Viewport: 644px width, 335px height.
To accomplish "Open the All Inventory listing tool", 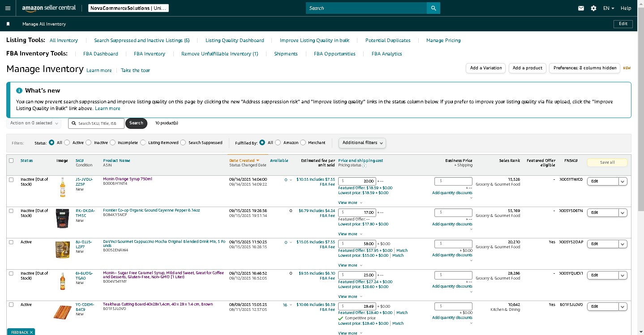I will click(64, 40).
